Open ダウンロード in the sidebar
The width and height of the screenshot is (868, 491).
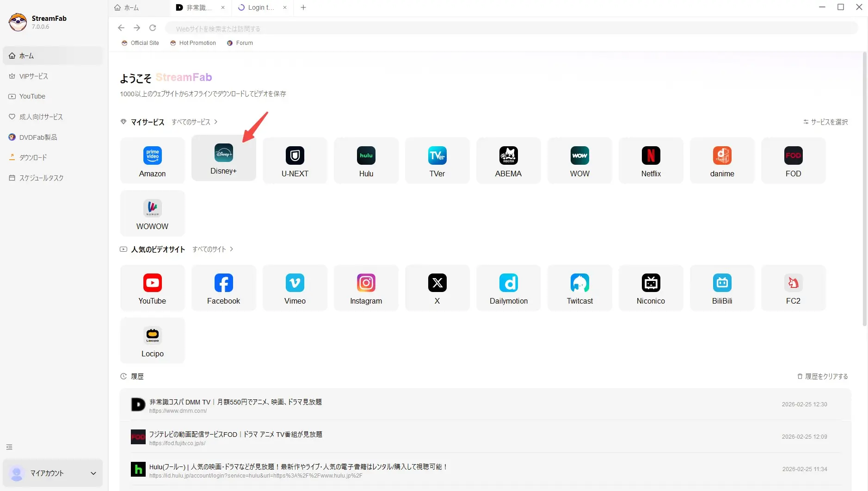pyautogui.click(x=53, y=157)
